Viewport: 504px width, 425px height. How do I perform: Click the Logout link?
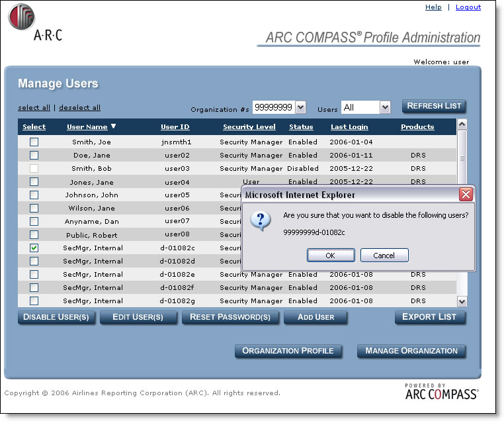tap(468, 7)
